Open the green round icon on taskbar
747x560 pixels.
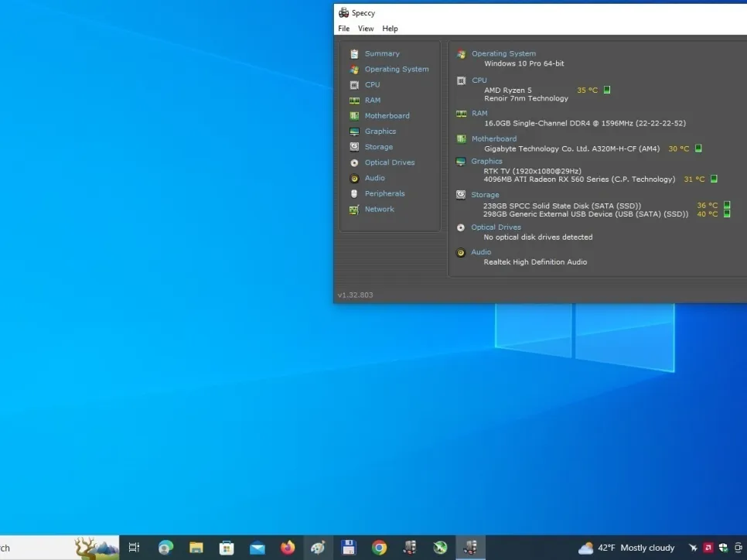point(440,548)
